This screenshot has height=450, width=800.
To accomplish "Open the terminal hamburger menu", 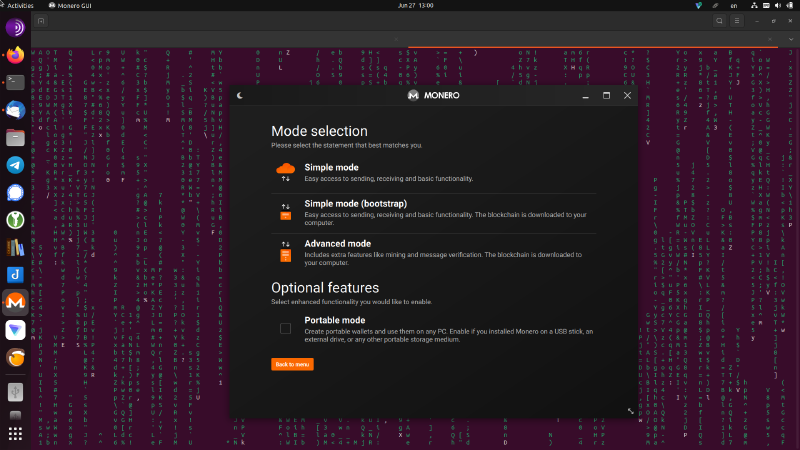I will click(x=737, y=21).
